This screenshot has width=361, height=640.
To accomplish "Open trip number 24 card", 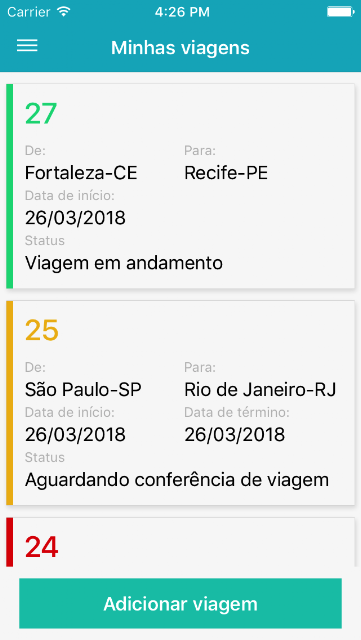I will pyautogui.click(x=180, y=542).
